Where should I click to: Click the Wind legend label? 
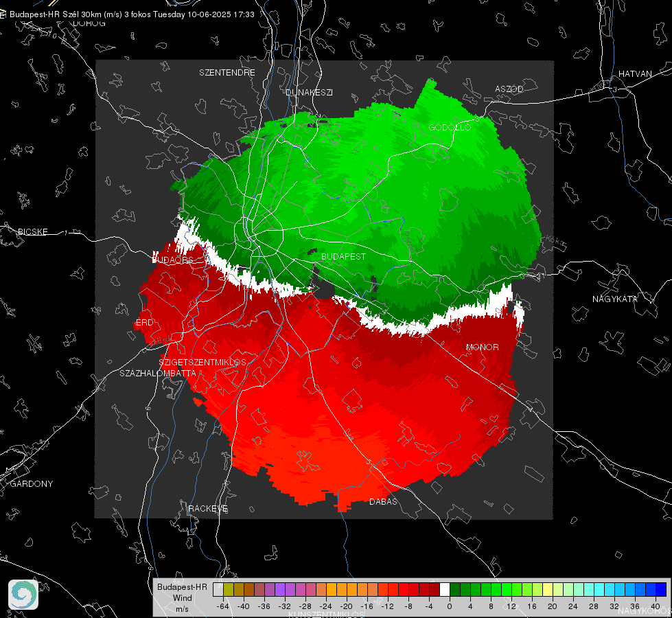182,598
